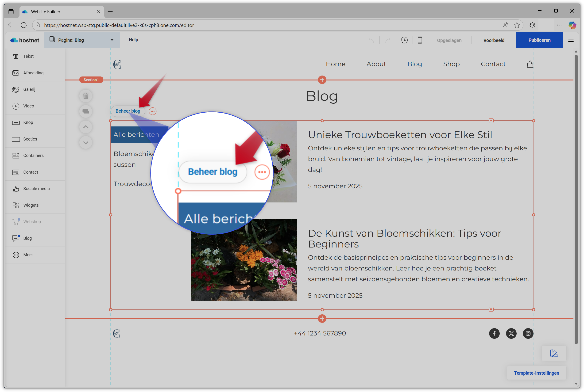Expand the Meer item in the sidebar
This screenshot has height=392, width=584.
click(x=28, y=255)
